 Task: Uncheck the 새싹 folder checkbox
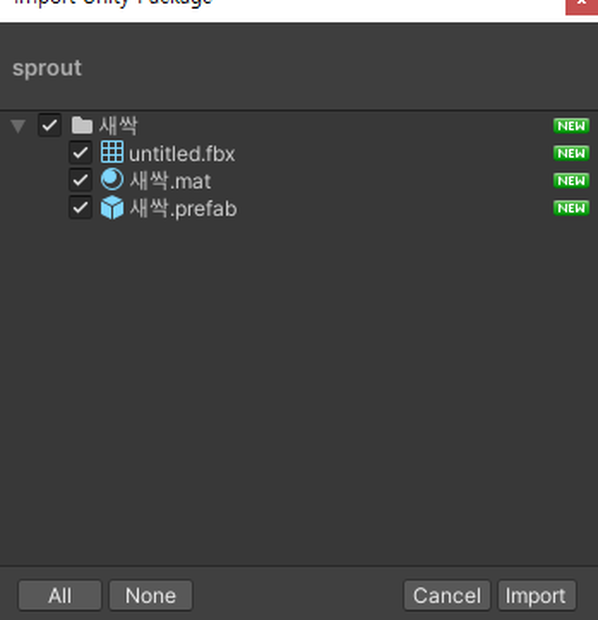[49, 125]
